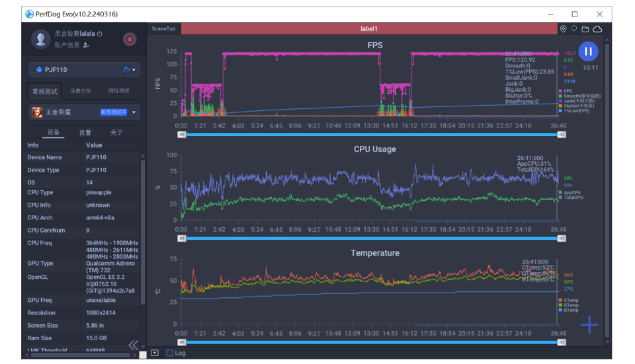Stop the test with the red record button
The height and width of the screenshot is (364, 635).
pyautogui.click(x=130, y=40)
